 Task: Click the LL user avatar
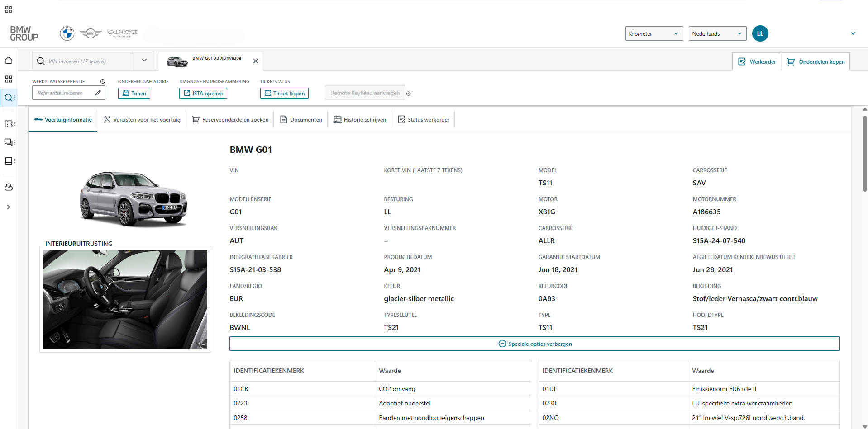pos(760,33)
